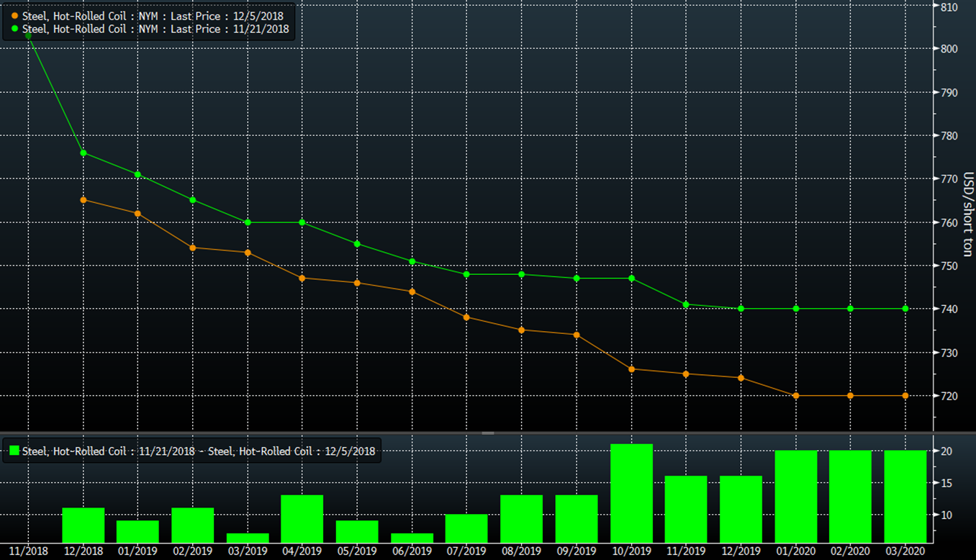Grab the divider handle between chart panels
This screenshot has height=560, width=976.
[488, 433]
